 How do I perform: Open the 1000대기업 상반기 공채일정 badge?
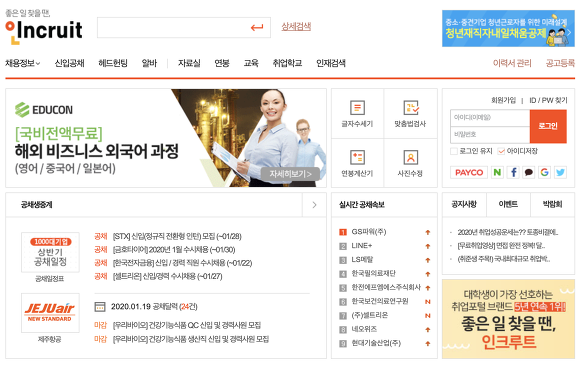point(50,252)
